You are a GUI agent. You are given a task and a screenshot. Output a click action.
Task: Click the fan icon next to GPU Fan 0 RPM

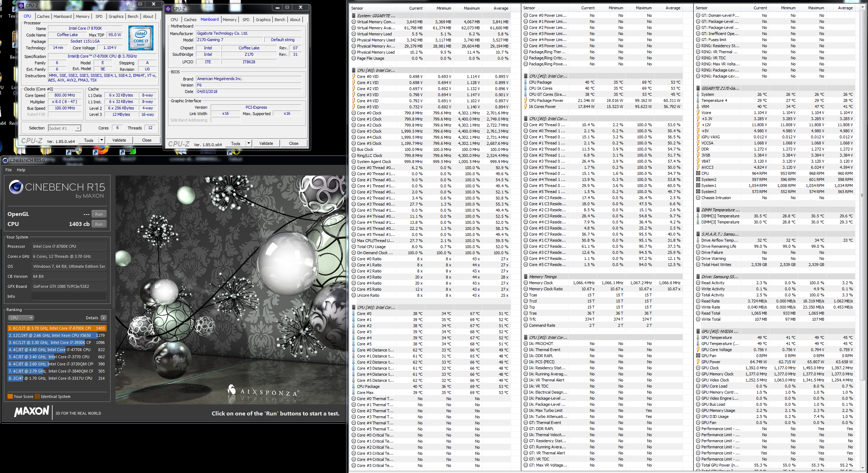point(698,356)
